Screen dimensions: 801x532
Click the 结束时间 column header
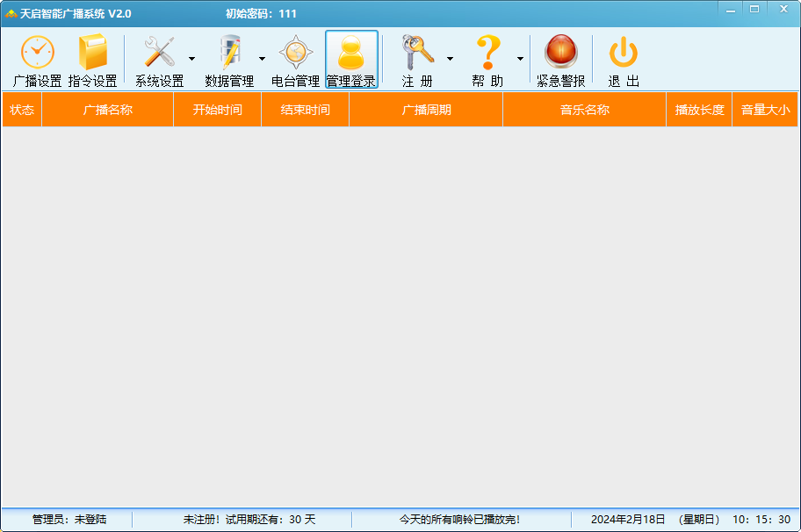tap(306, 110)
